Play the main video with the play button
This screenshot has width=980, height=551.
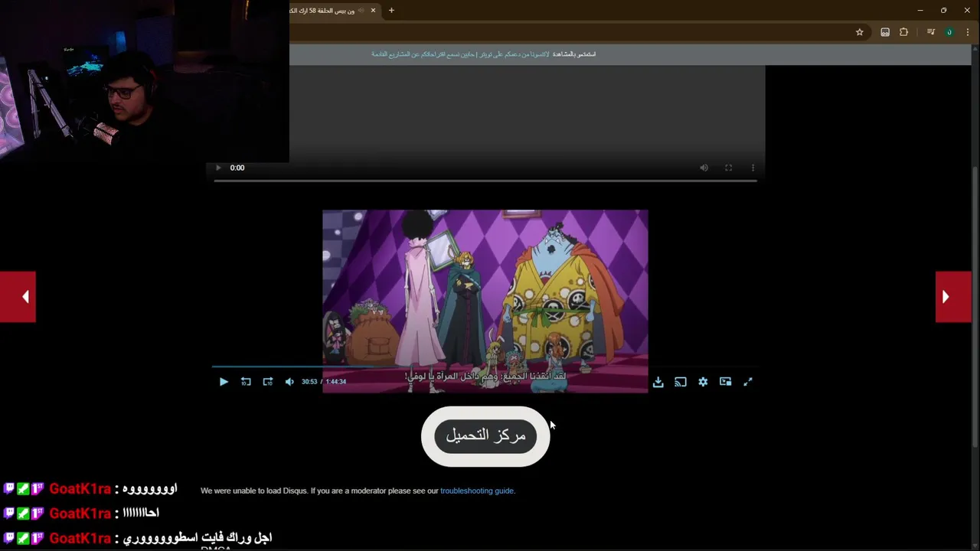pyautogui.click(x=224, y=381)
